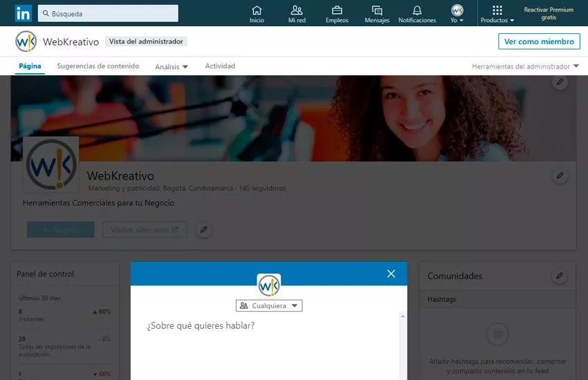
Task: Click the Seguir follow button
Action: click(x=61, y=229)
